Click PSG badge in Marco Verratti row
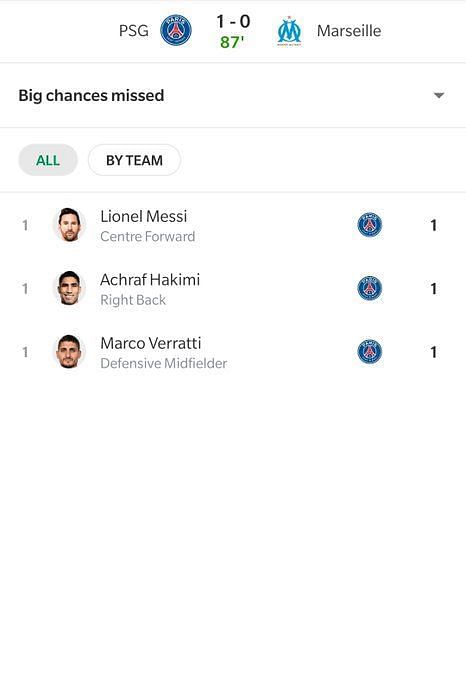This screenshot has height=680, width=466. (369, 352)
